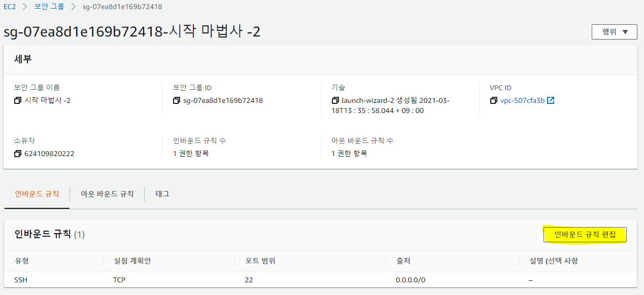Sort by the 실험 계획안 column header
Screen dimensions: 644x295
(133, 261)
